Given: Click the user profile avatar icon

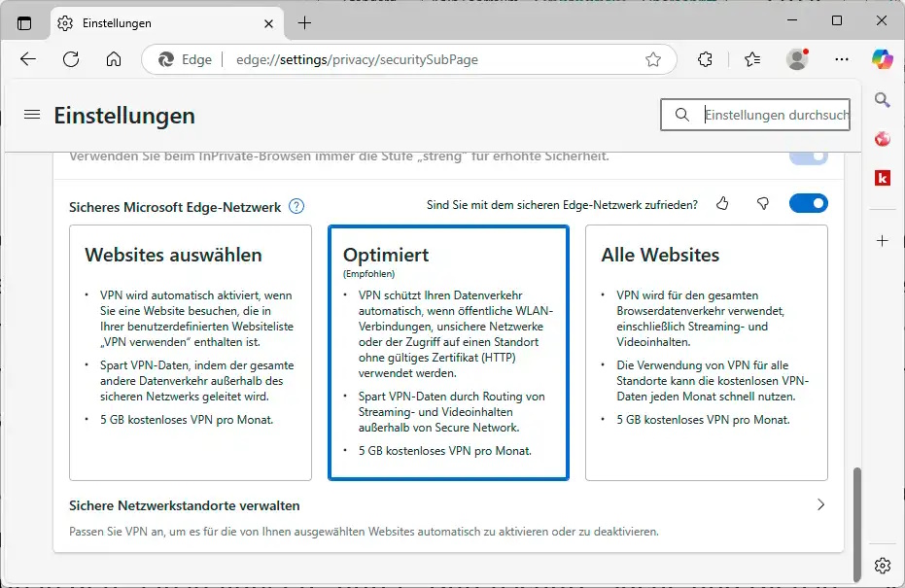Looking at the screenshot, I should [797, 59].
